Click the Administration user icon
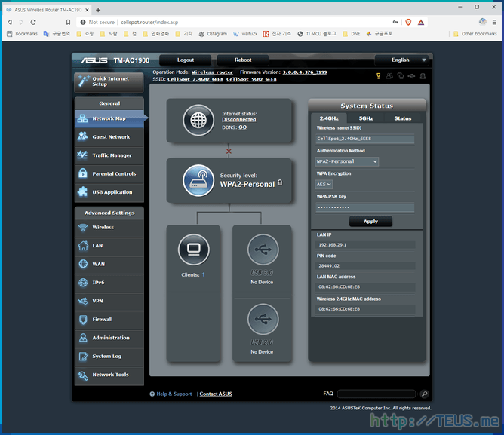504x435 pixels. 83,338
